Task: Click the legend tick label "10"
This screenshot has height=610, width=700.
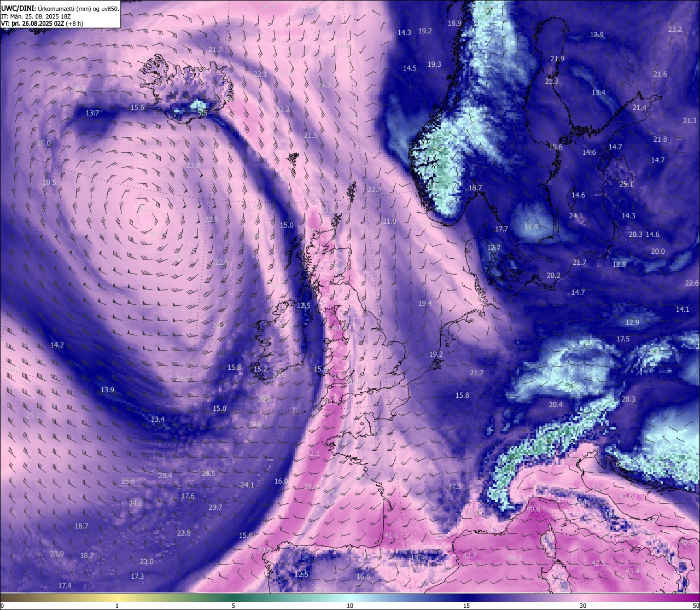Action: pos(350,606)
